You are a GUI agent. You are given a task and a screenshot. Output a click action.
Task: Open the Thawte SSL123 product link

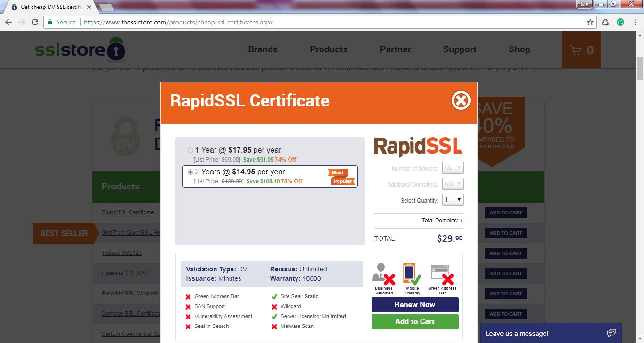coord(122,253)
